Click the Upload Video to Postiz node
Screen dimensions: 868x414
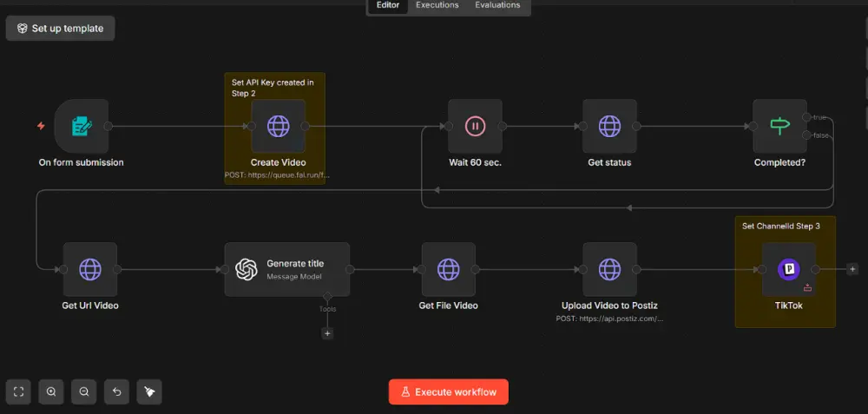point(609,269)
